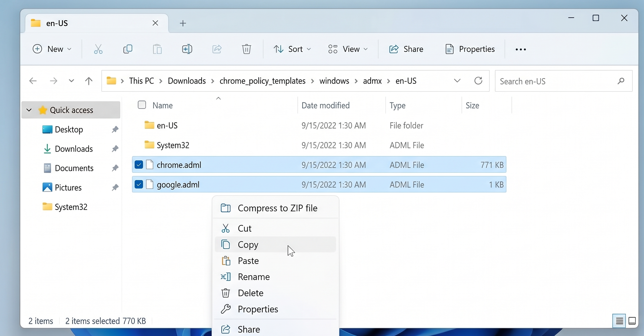Open recent locations dropdown arrow
This screenshot has width=644, height=336.
click(x=71, y=81)
